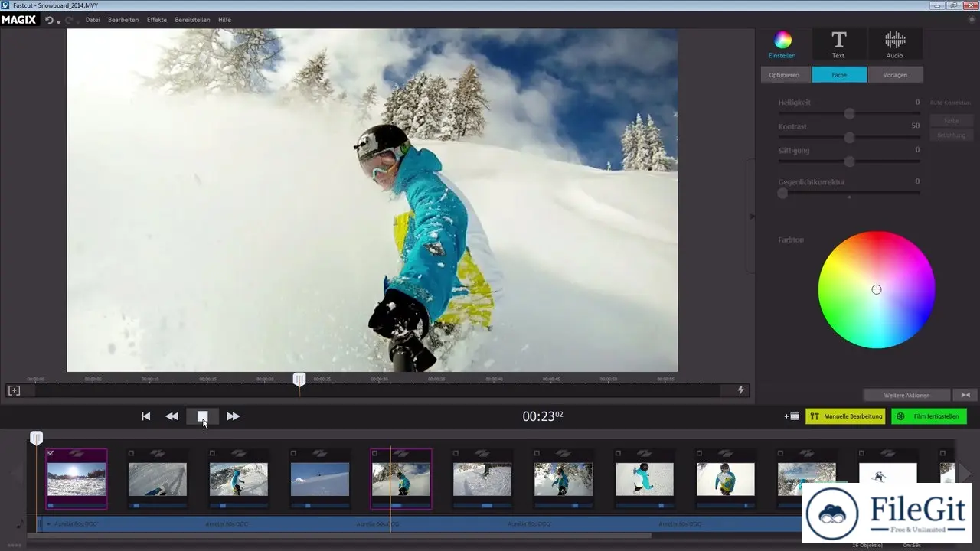The width and height of the screenshot is (980, 551).
Task: Switch to the Farbe tab
Action: tap(839, 75)
